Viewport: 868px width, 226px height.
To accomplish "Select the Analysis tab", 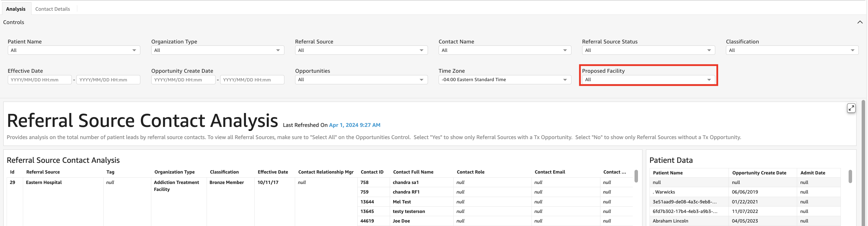I will (16, 9).
